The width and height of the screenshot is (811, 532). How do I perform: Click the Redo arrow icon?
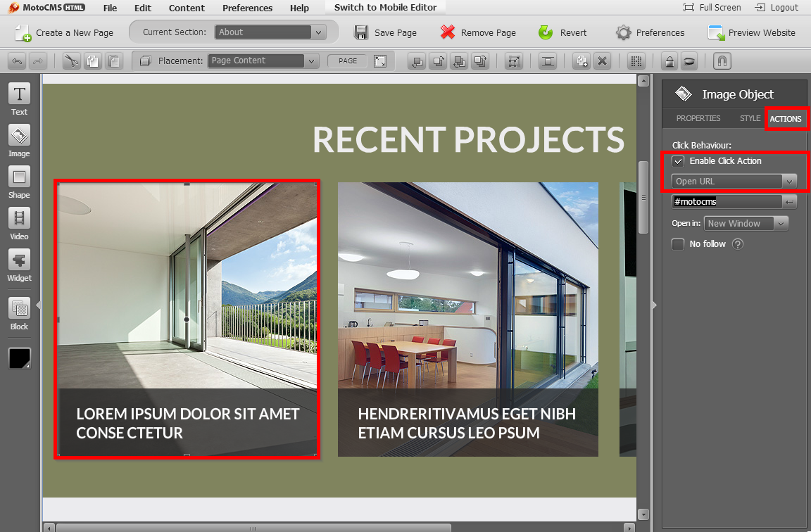[38, 61]
